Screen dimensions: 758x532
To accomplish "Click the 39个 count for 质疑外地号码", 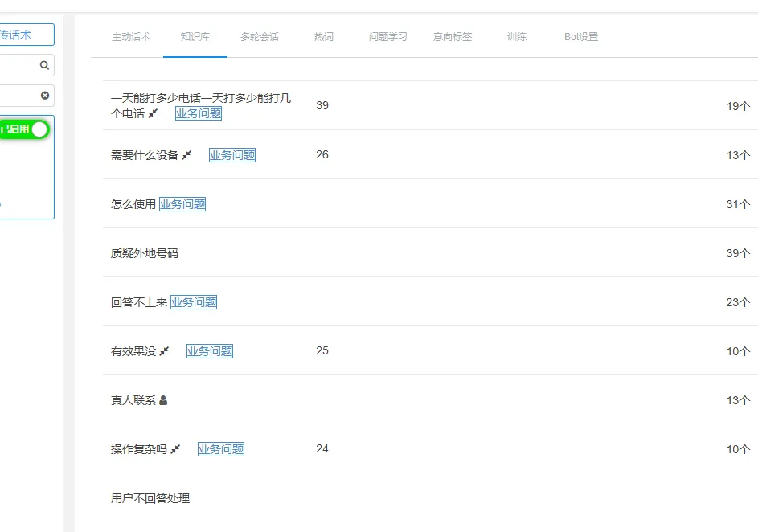I will [738, 253].
